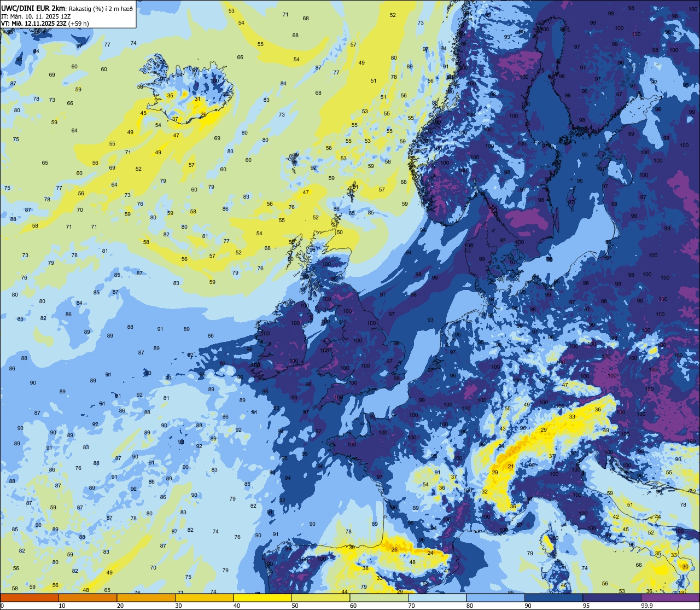Select the 'IT: Mán. 10. 11. 2025 12Z' line

[36, 16]
